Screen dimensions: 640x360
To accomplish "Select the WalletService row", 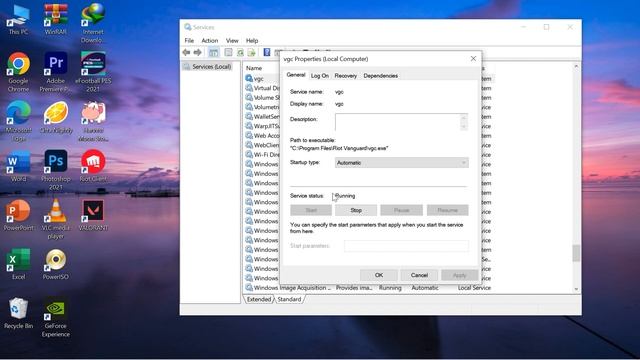I will point(262,117).
